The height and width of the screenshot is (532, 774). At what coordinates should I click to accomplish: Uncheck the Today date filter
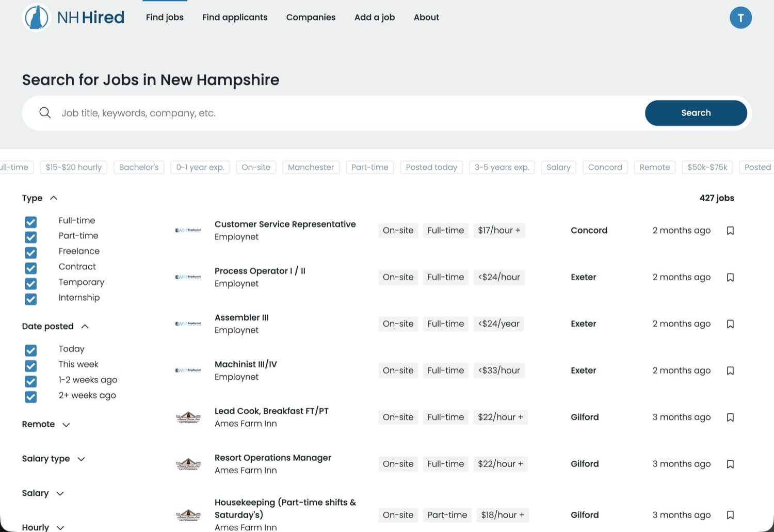(31, 351)
